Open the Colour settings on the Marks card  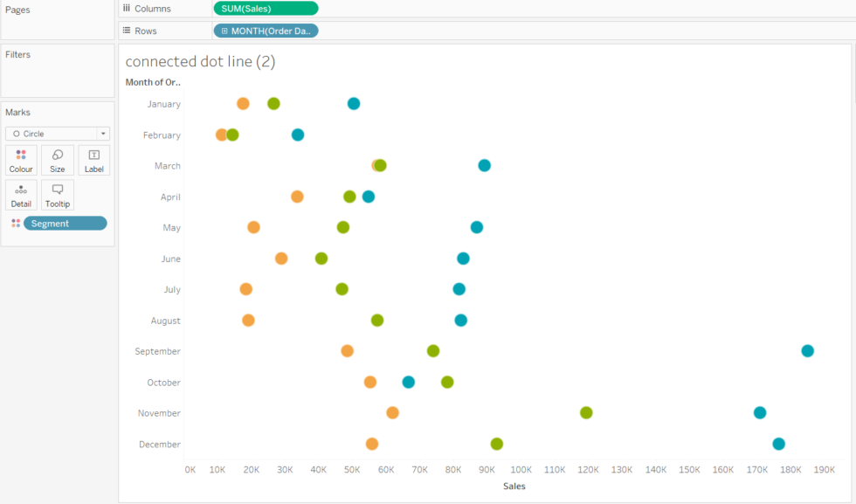pyautogui.click(x=20, y=160)
